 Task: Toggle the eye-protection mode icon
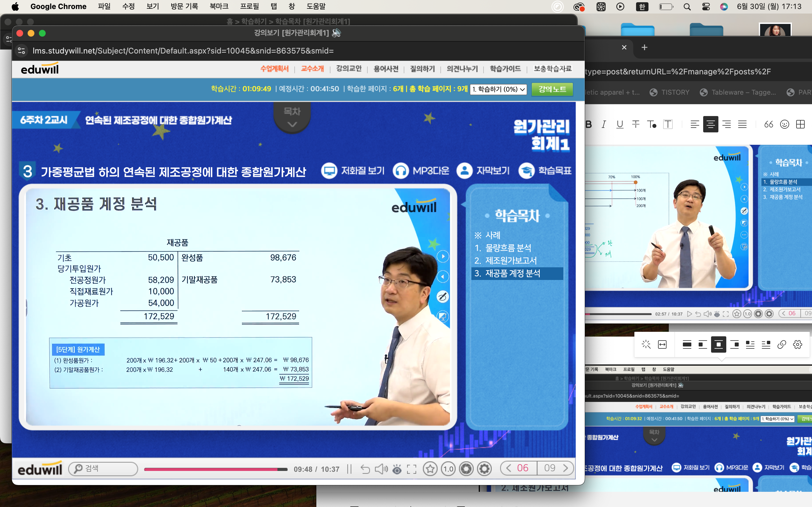tap(397, 469)
